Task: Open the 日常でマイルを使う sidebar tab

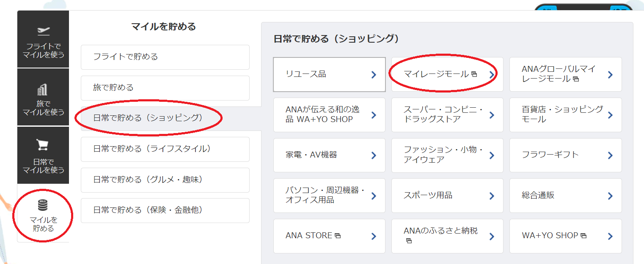Action: click(43, 155)
